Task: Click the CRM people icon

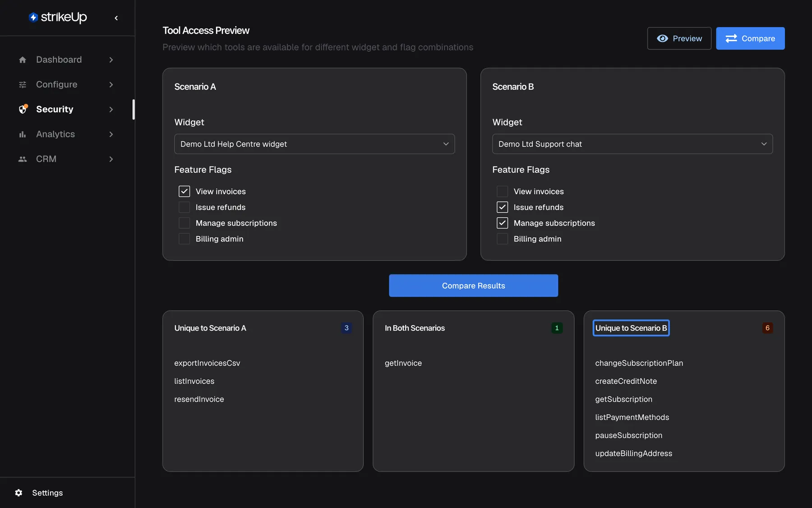Action: click(23, 159)
